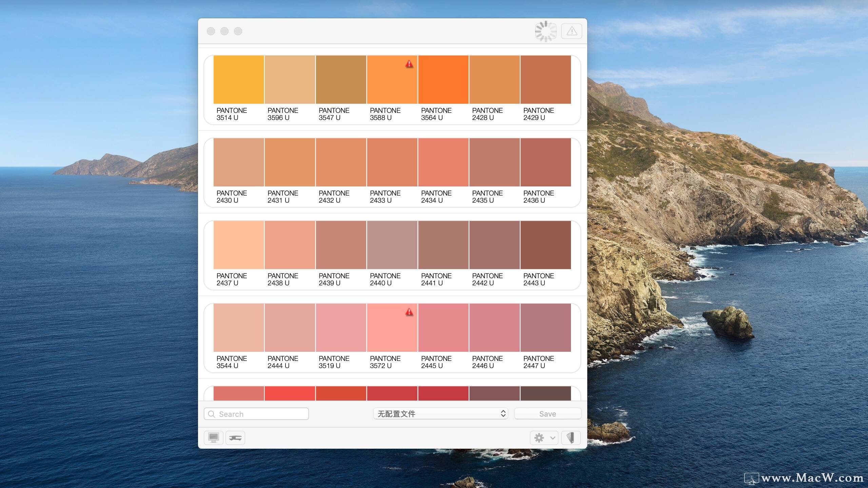The image size is (868, 488).
Task: Open the gear settings dropdown menu
Action: 544,438
